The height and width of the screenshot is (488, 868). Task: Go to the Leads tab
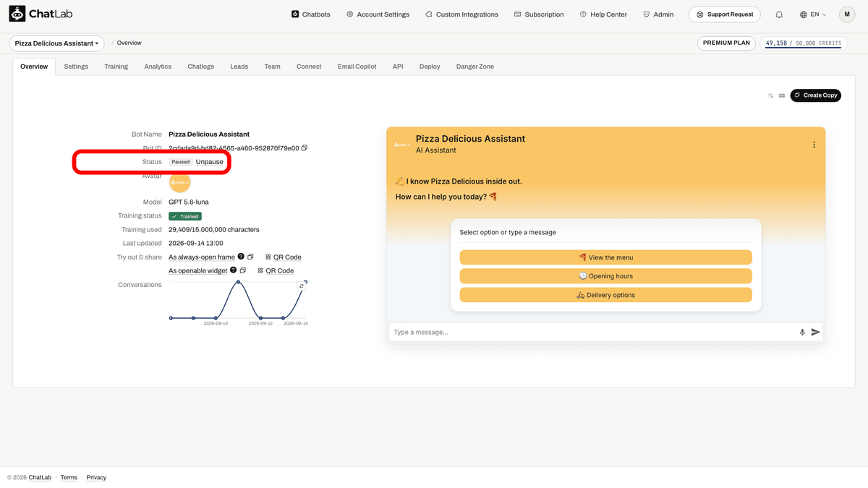[x=239, y=67]
